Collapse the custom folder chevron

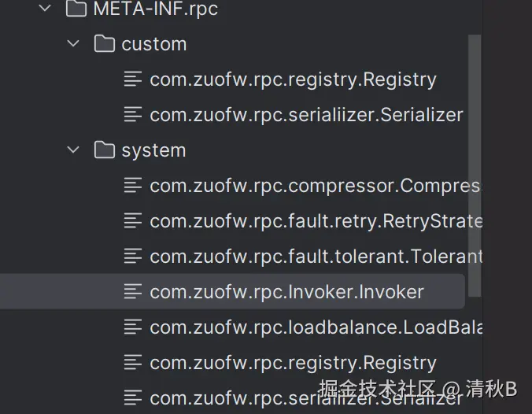coord(74,43)
